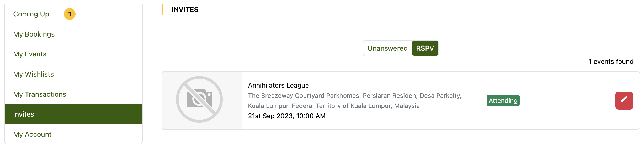Click the INVITES page heading
The image size is (644, 148).
[x=185, y=10]
